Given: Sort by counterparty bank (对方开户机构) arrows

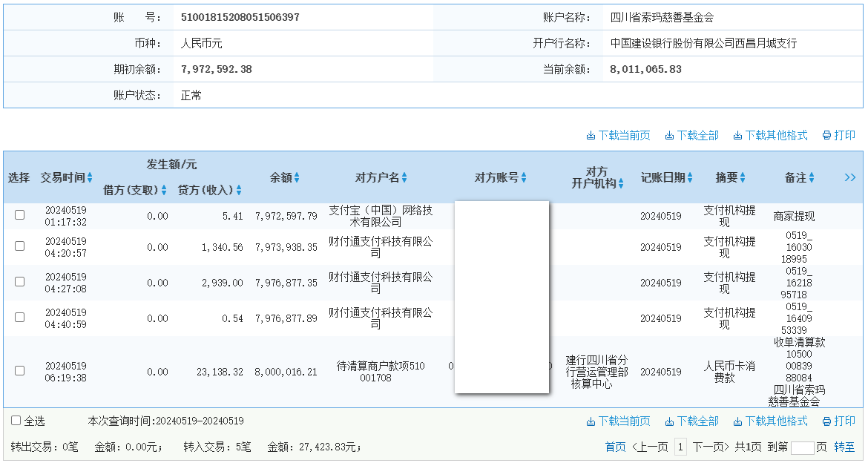Looking at the screenshot, I should [621, 183].
